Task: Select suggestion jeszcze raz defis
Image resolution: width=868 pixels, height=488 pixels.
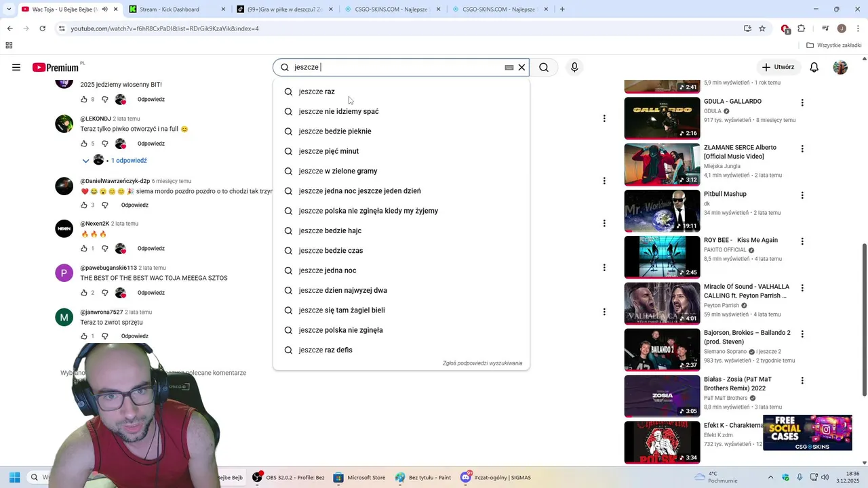Action: click(401, 350)
